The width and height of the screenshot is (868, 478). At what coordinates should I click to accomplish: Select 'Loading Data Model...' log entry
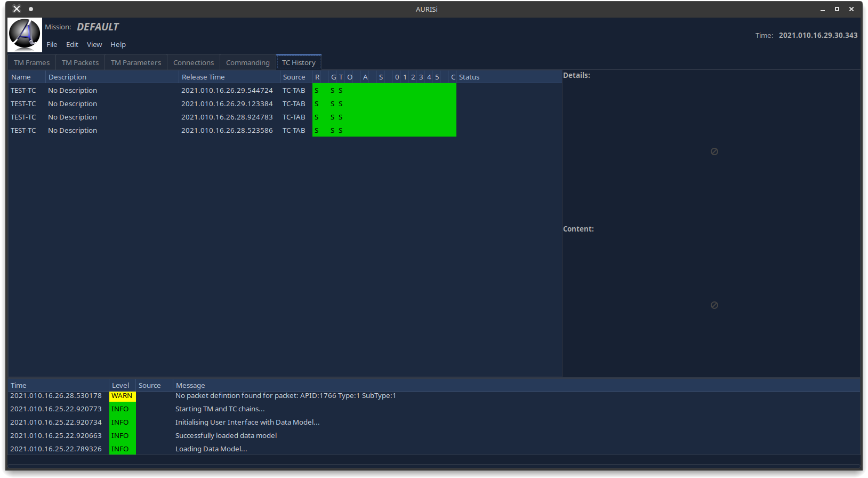click(x=211, y=449)
